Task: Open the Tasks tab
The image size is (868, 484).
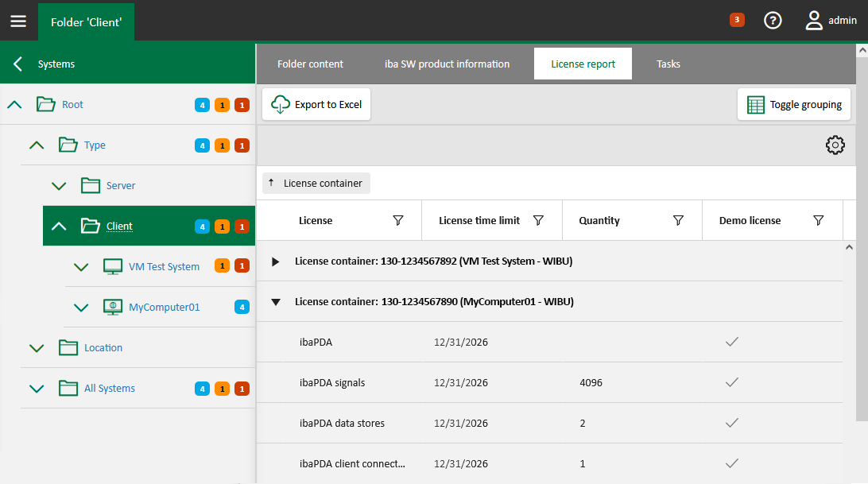Action: click(x=668, y=64)
